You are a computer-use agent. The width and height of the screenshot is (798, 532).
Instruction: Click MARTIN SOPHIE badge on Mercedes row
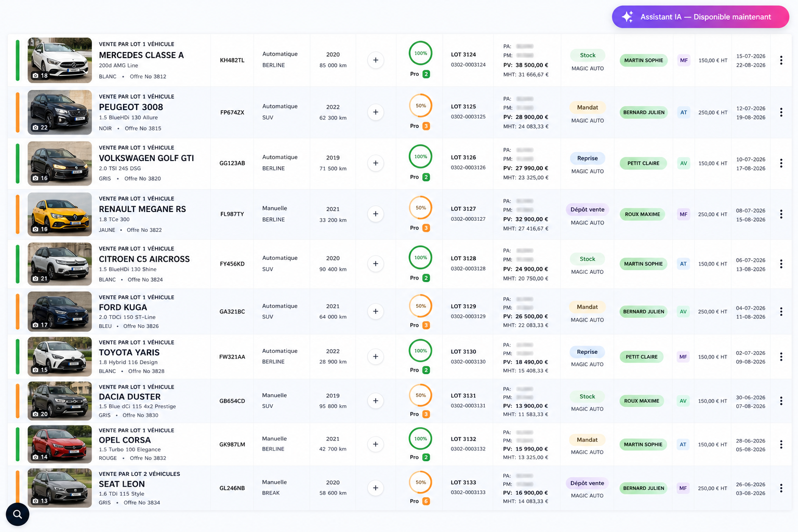(644, 60)
